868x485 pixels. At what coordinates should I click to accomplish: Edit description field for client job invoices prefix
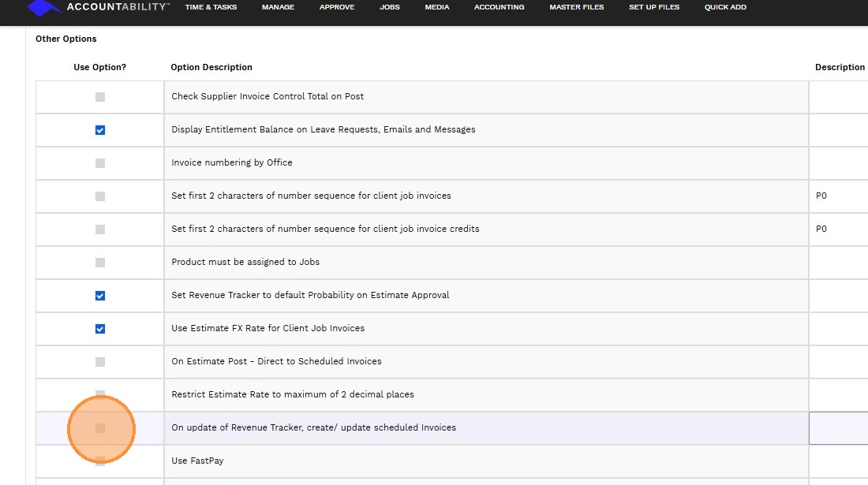pos(840,196)
